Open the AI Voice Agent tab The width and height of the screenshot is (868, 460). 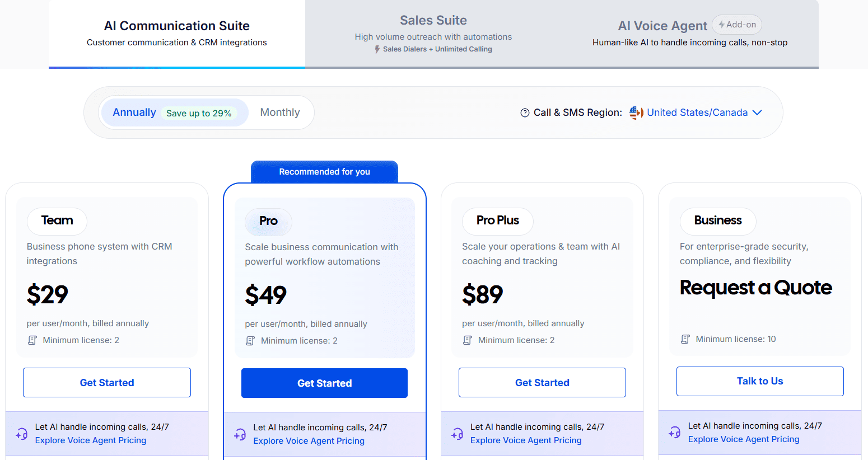pos(662,26)
